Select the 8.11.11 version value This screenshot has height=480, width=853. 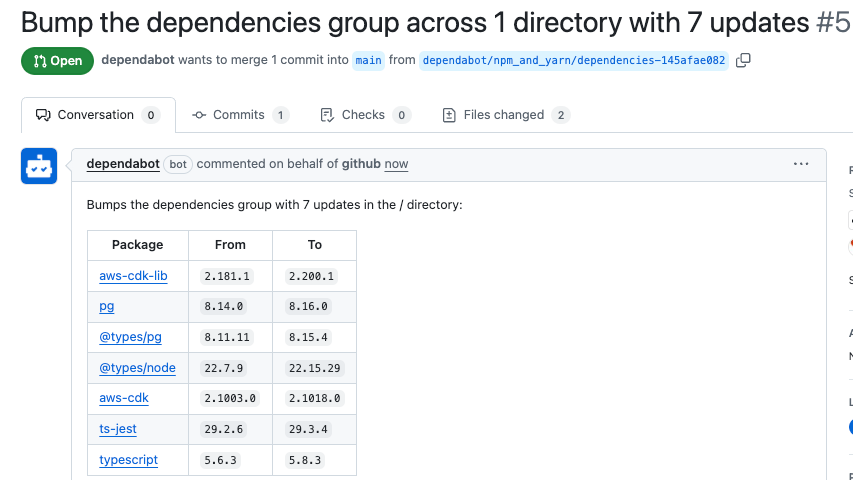[227, 337]
